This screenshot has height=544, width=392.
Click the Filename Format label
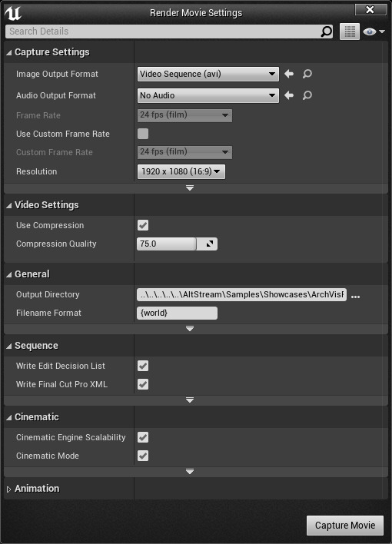48,313
